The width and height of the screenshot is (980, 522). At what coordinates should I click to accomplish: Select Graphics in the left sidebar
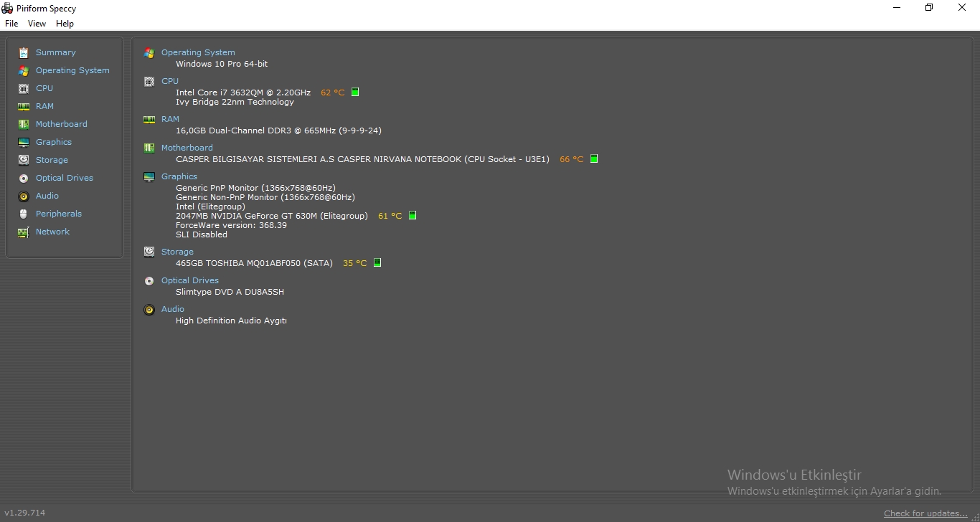point(54,142)
